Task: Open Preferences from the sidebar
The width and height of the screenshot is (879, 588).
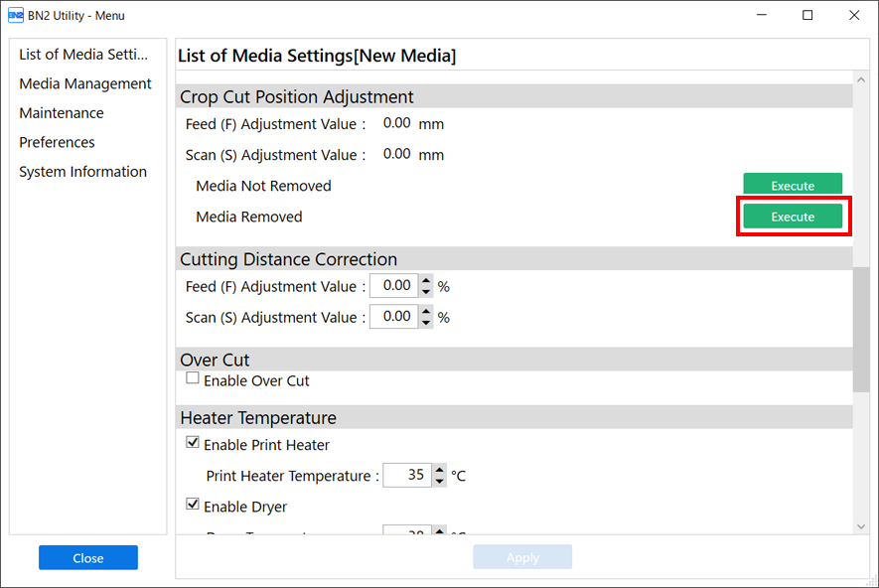Action: click(57, 142)
